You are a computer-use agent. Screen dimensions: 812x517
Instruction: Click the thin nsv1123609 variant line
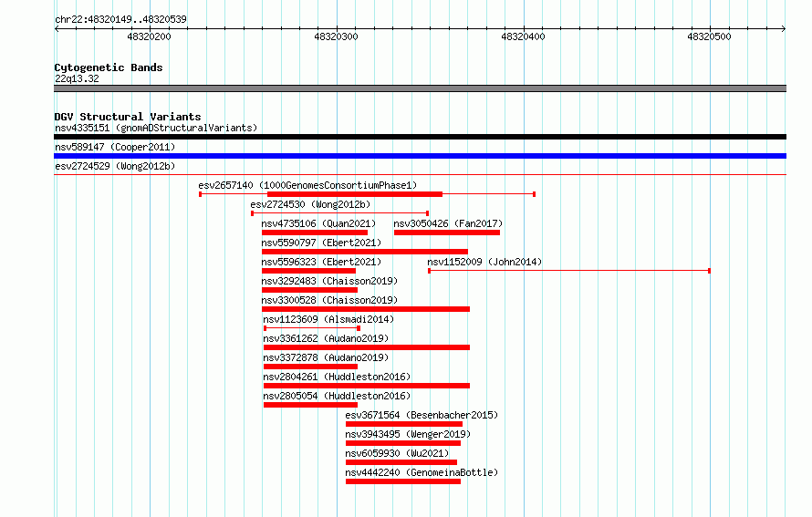pyautogui.click(x=312, y=328)
